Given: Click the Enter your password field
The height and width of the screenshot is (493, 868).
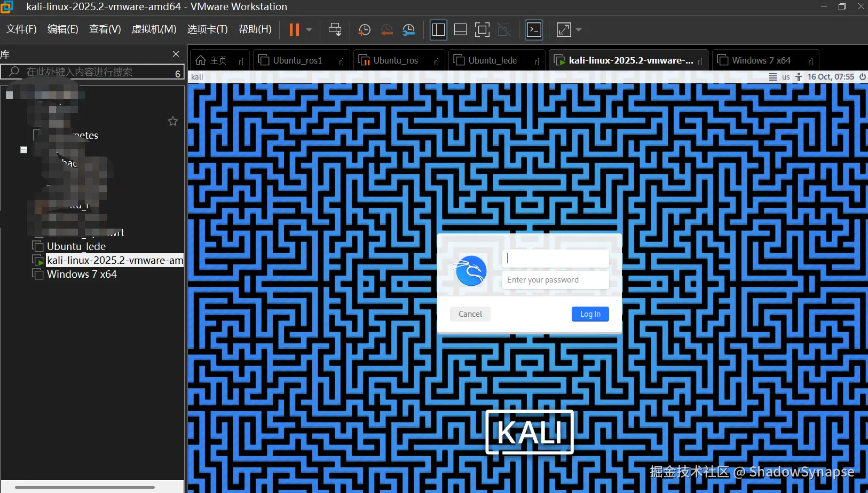Looking at the screenshot, I should tap(556, 280).
